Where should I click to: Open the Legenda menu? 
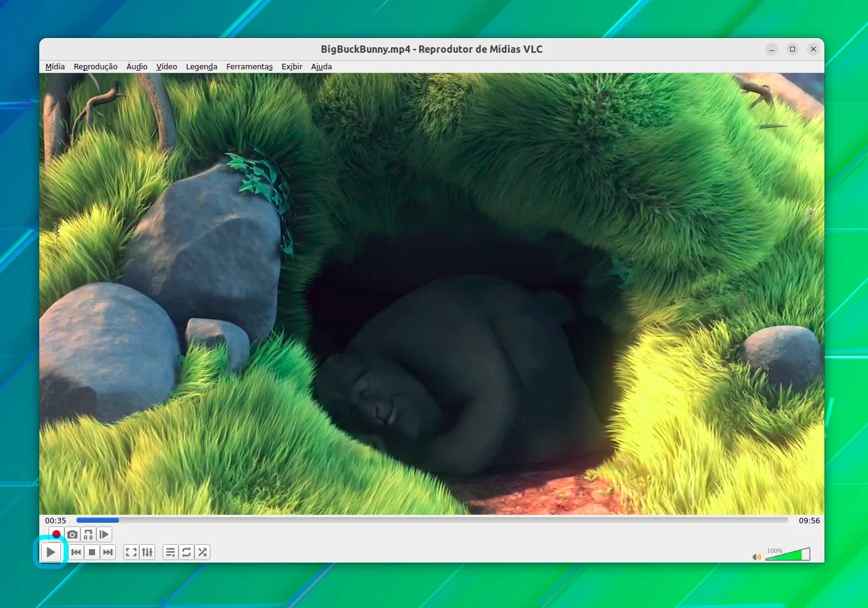point(202,66)
